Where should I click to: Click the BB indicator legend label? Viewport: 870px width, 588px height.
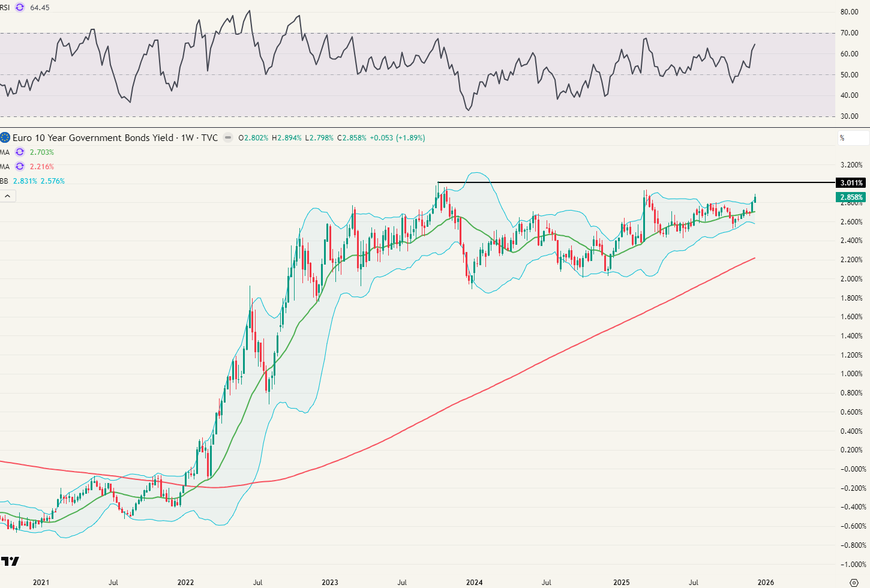click(4, 181)
